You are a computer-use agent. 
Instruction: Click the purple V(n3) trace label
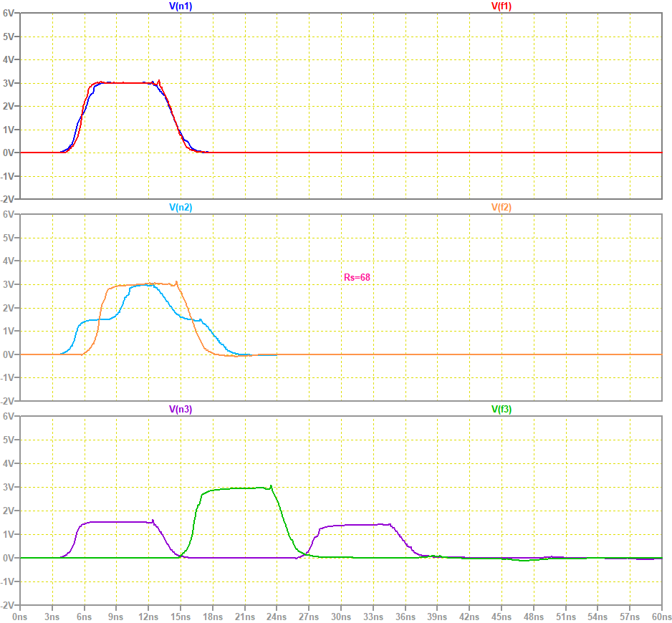pyautogui.click(x=180, y=410)
